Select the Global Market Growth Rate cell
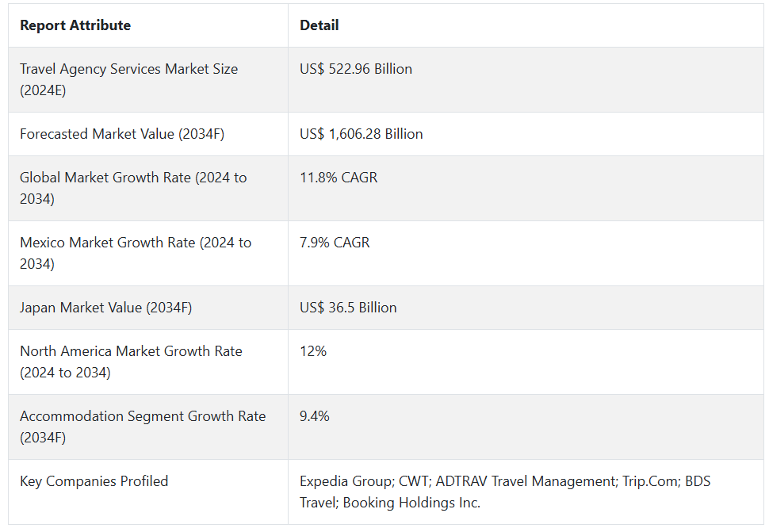The width and height of the screenshot is (769, 532). 133,188
